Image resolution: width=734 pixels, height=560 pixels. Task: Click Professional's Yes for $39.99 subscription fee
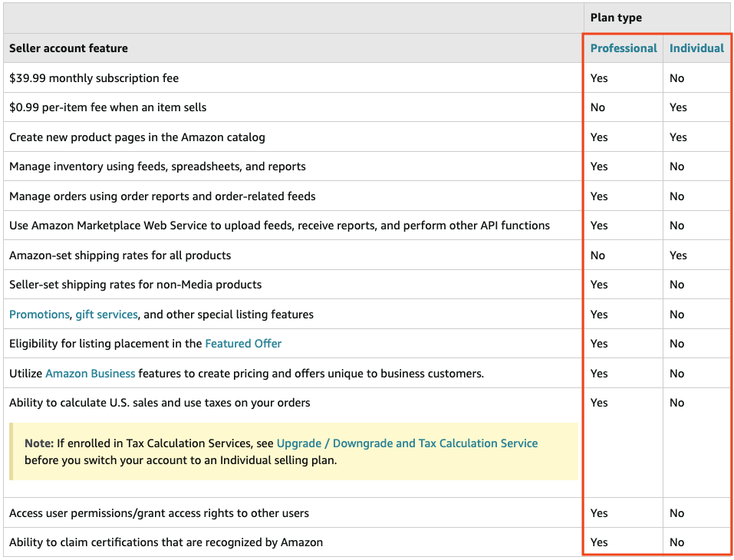click(599, 78)
